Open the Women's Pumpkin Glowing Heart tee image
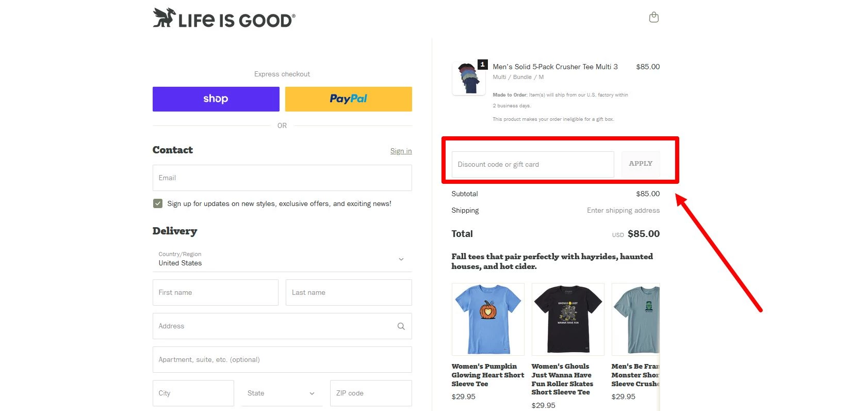 (488, 319)
